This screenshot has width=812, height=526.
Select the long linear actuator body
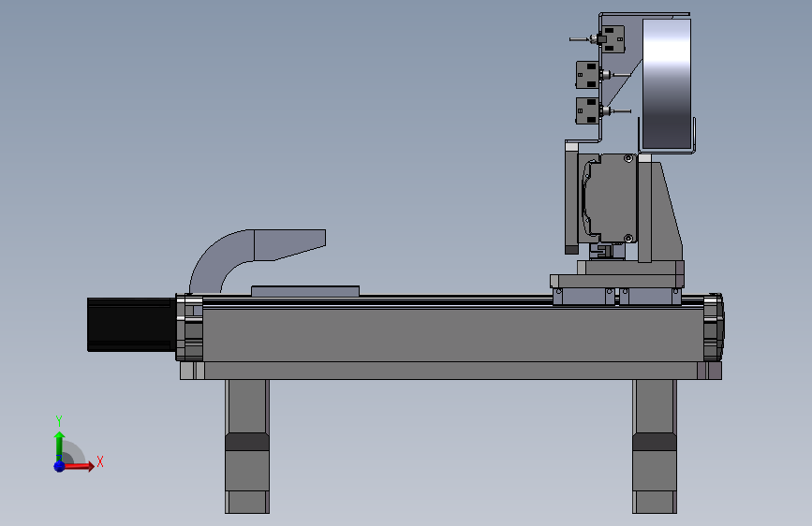pos(453,334)
